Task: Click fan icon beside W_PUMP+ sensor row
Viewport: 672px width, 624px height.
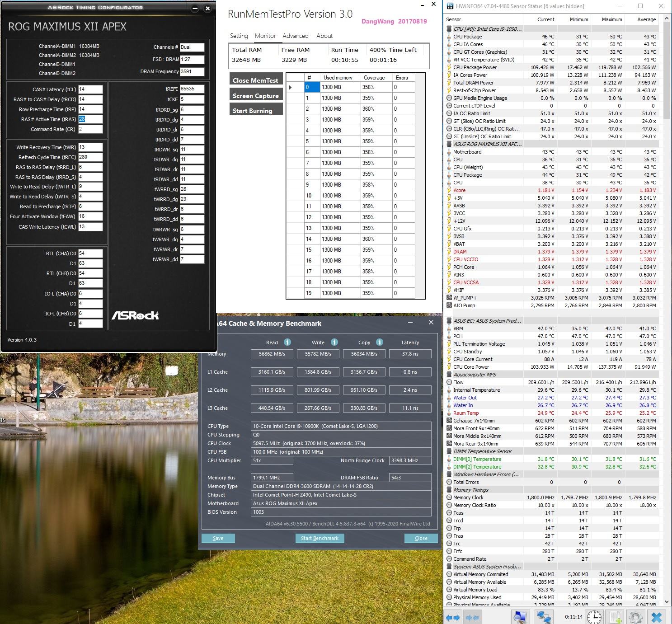Action: (x=449, y=298)
